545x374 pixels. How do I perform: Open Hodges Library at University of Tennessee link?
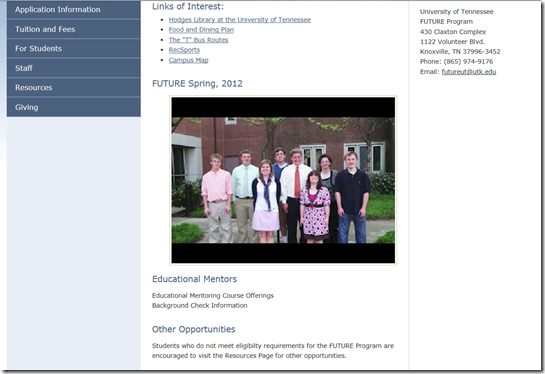point(240,20)
